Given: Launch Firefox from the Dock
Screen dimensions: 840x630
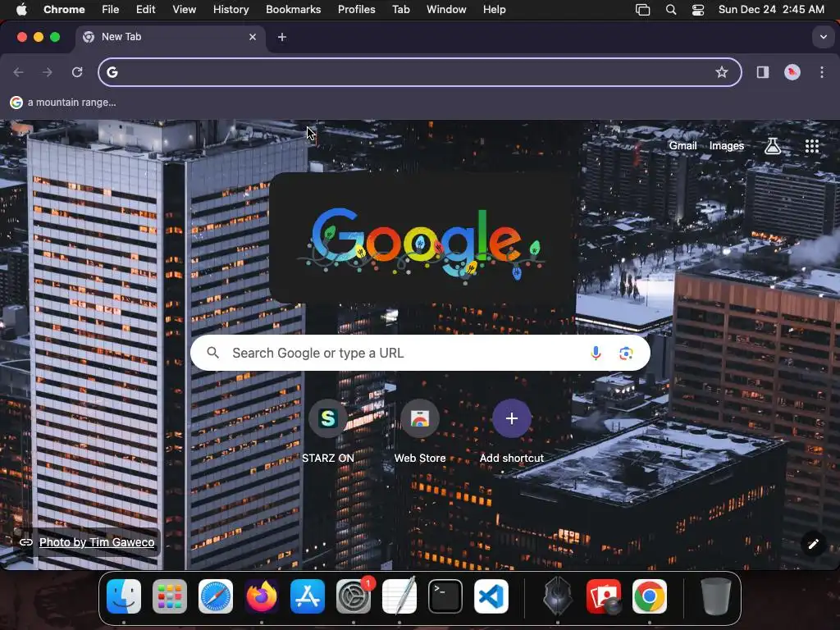Looking at the screenshot, I should click(262, 596).
